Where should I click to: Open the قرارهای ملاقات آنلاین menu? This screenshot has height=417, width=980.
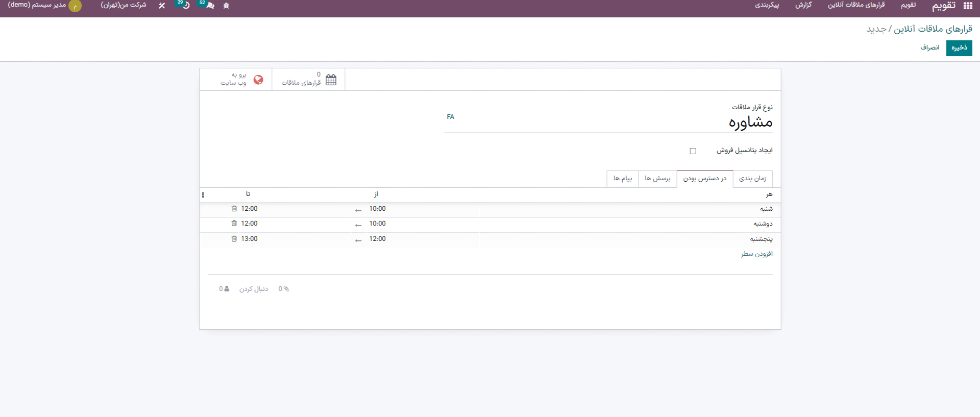point(856,5)
